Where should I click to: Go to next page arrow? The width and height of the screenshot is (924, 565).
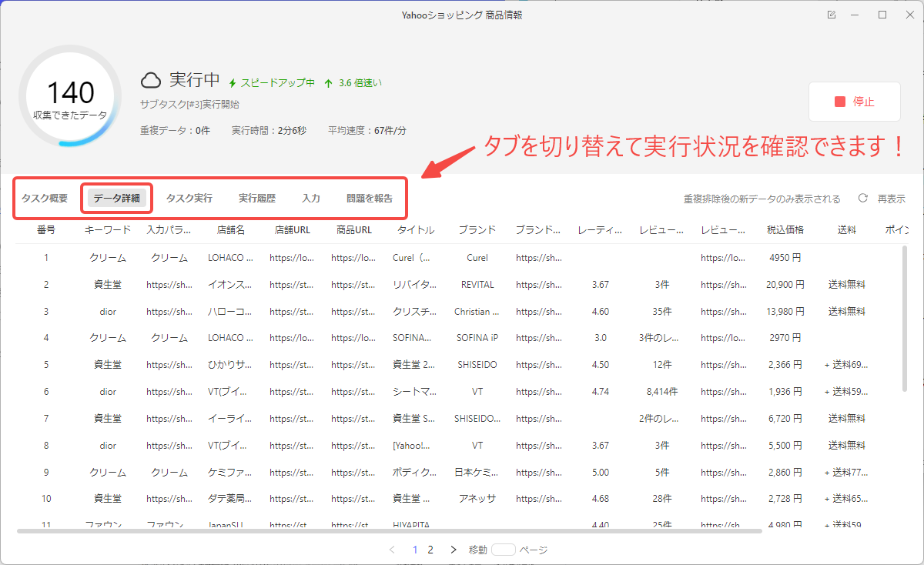[454, 550]
